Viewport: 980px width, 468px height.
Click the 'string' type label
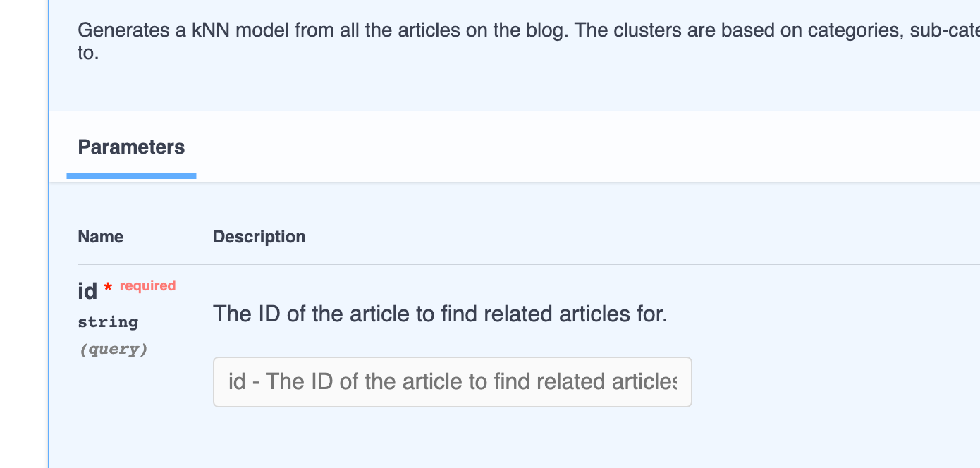108,322
